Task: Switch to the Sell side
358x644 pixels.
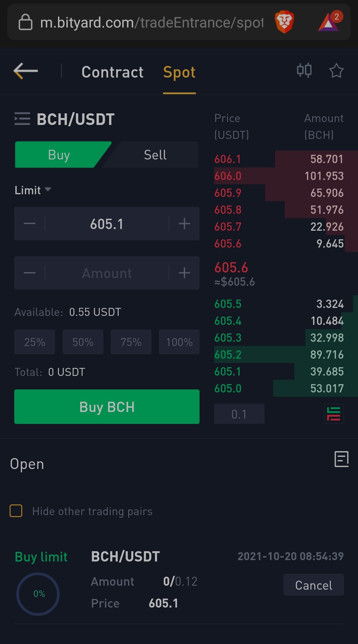Action: coord(155,155)
